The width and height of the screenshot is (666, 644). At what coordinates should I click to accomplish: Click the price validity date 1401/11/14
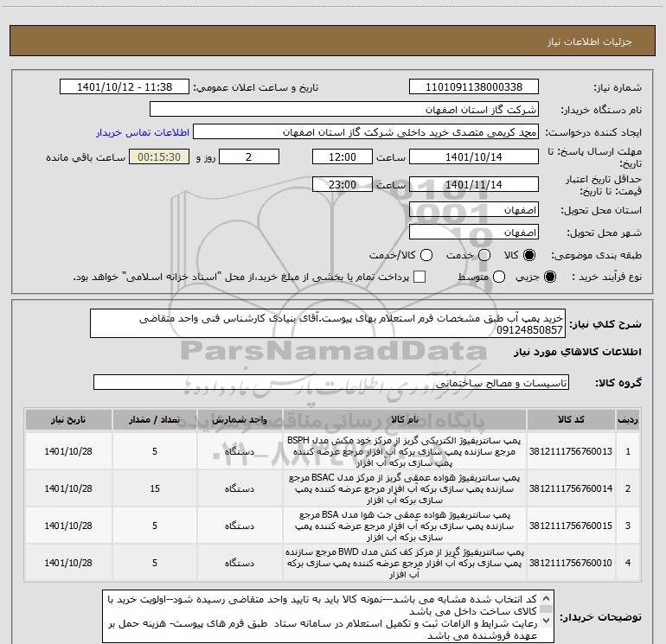474,185
